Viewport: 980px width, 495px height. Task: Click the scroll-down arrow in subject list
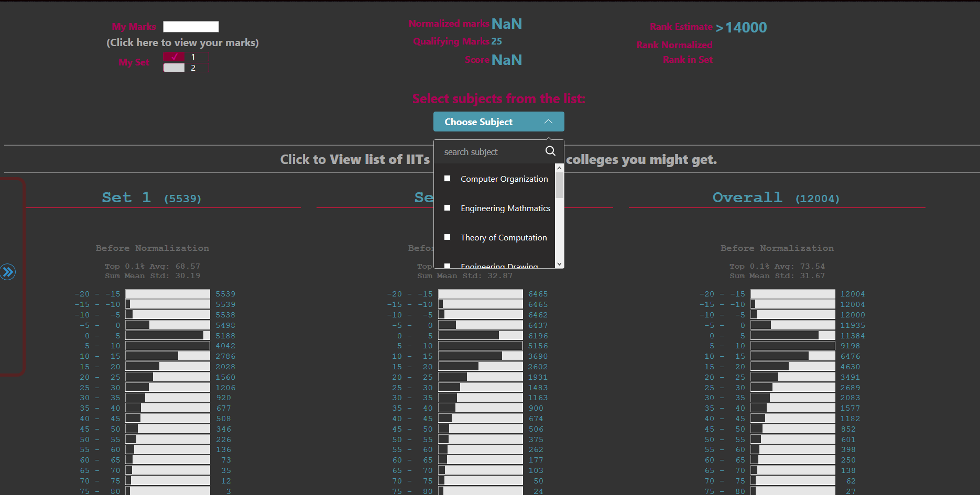point(559,263)
